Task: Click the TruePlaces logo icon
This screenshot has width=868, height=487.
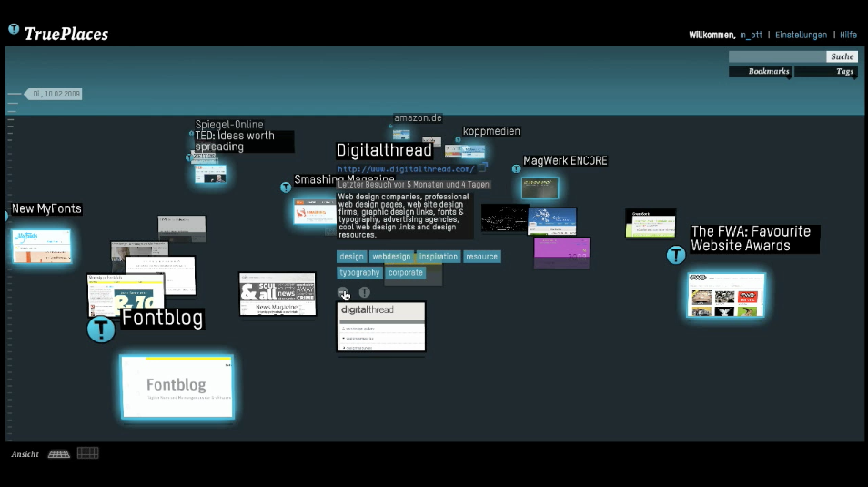Action: point(14,29)
